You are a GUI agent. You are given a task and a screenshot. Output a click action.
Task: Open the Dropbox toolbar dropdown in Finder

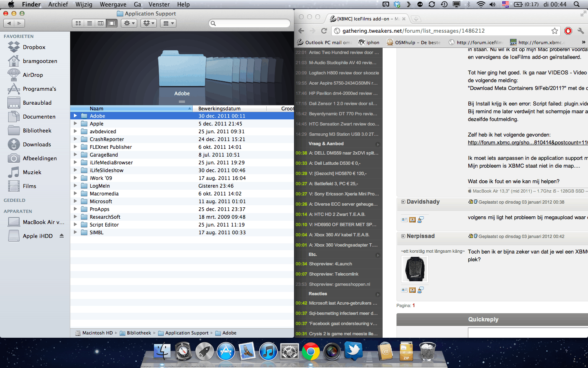click(148, 23)
